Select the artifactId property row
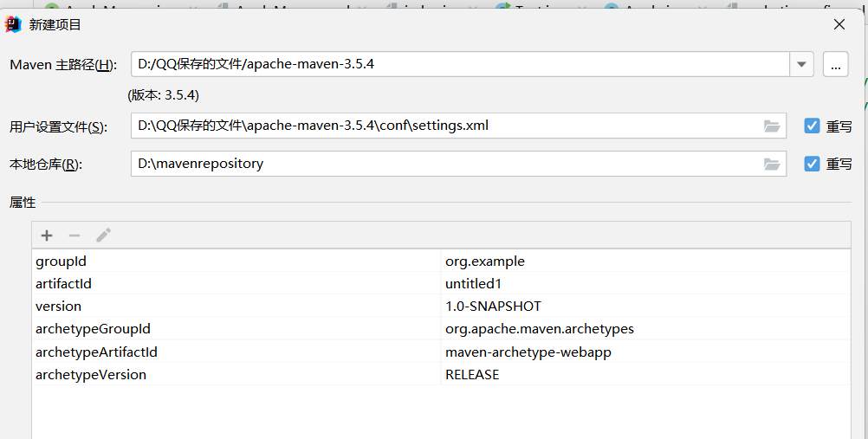Viewport: 868px width, 439px height. pos(441,283)
